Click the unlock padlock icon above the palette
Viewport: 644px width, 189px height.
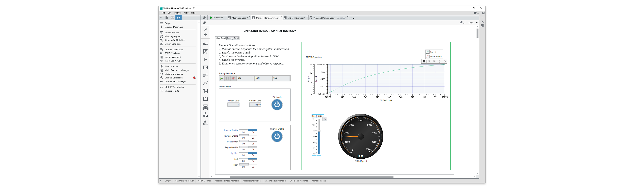coord(204,23)
